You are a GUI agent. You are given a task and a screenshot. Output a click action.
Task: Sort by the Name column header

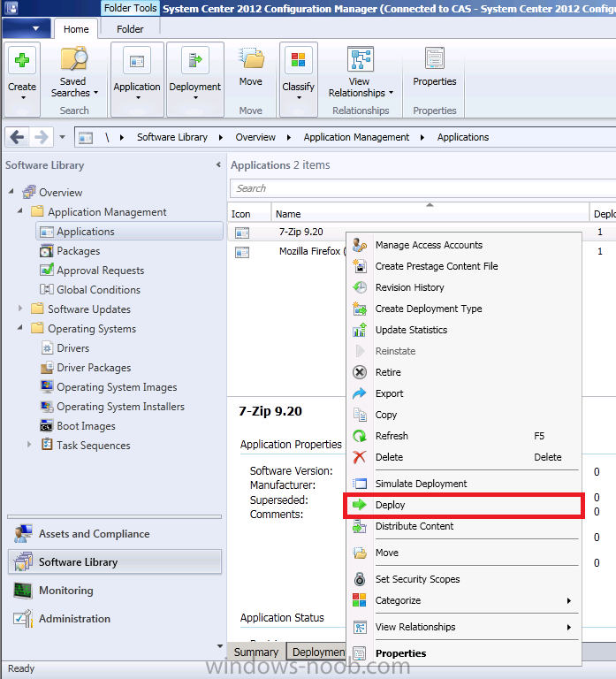tap(430, 213)
